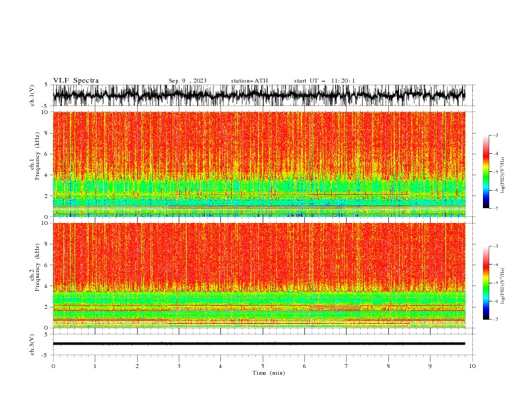Click the "3" tick on time axis

click(179, 366)
